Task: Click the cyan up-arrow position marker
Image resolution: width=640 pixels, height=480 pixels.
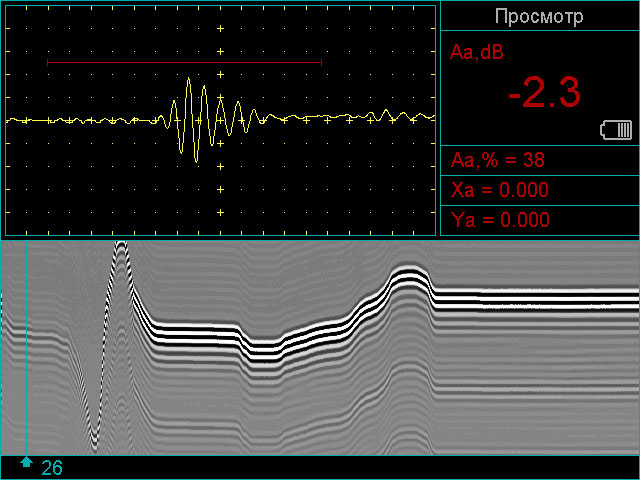Action: click(26, 463)
